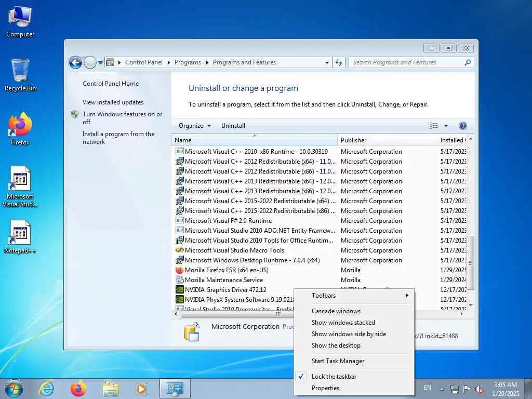
Task: Select Microsoft Visual F# 2.0 Runtime icon
Action: [179, 220]
